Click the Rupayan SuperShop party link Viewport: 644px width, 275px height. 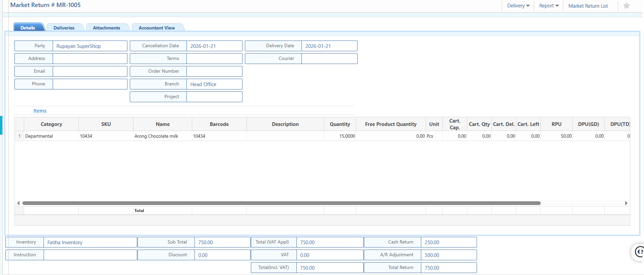pos(78,46)
